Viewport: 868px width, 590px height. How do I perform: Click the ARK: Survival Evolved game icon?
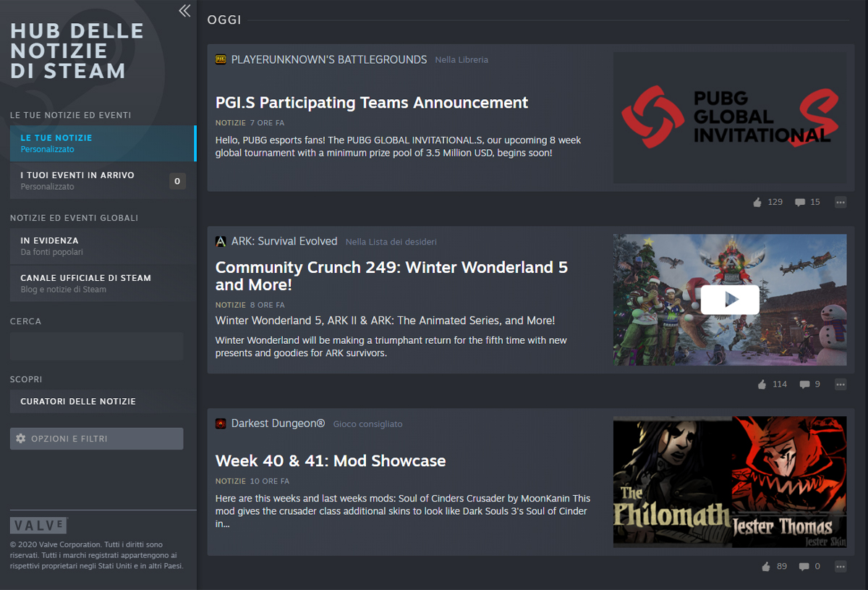point(221,242)
